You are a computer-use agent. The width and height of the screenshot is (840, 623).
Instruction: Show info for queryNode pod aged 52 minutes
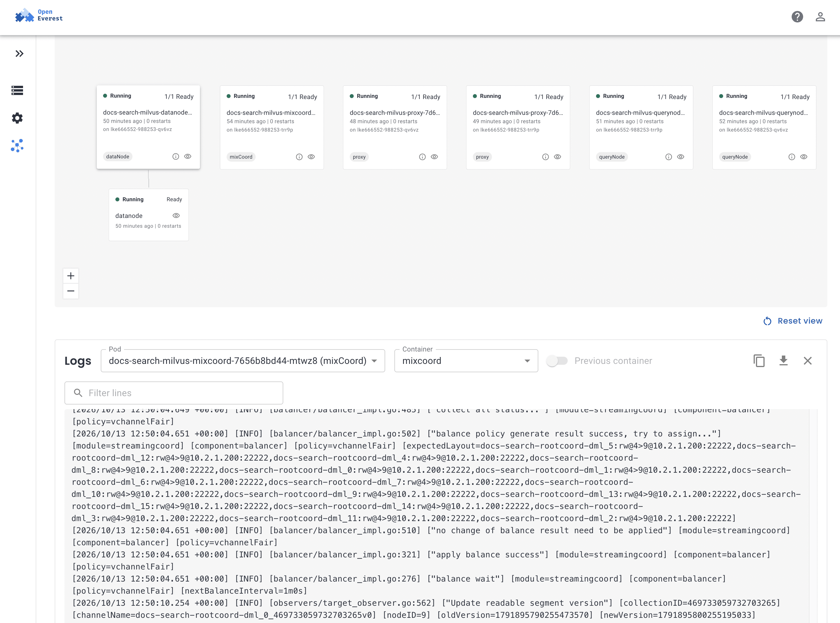click(792, 157)
